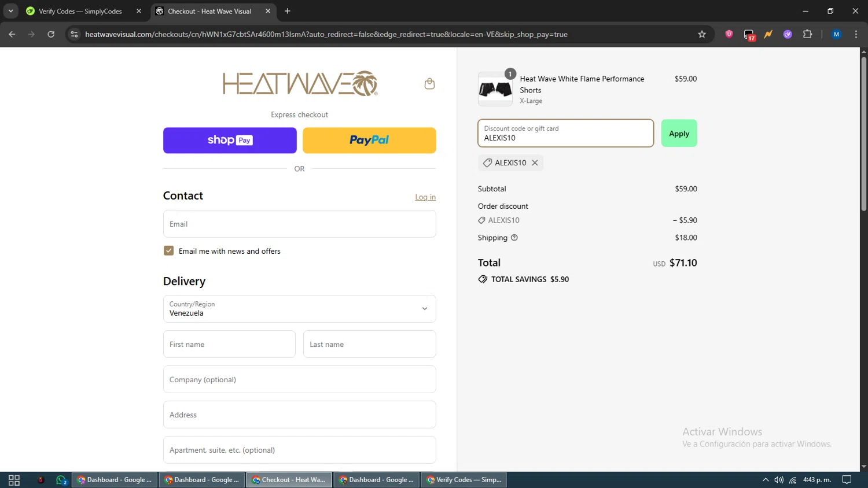Open volume control in system tray
Screen dimensions: 868x488
point(779,480)
